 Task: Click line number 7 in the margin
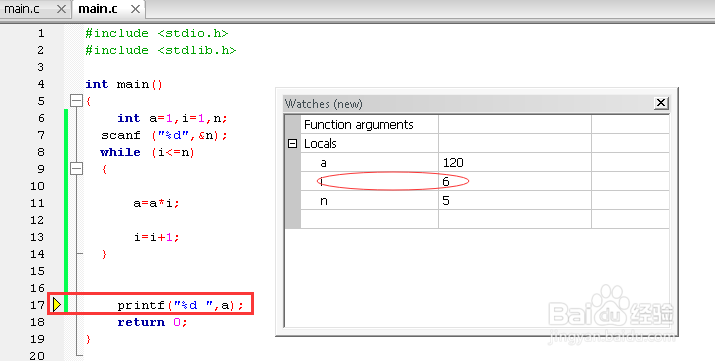[41, 135]
